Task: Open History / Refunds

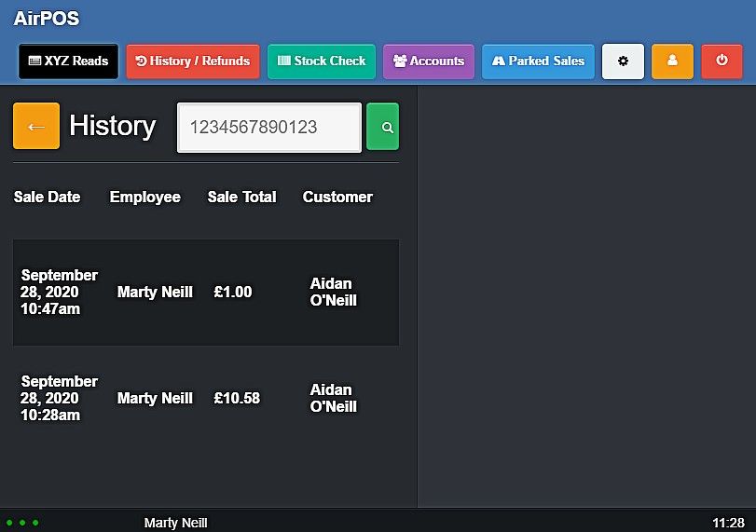Action: pos(193,61)
